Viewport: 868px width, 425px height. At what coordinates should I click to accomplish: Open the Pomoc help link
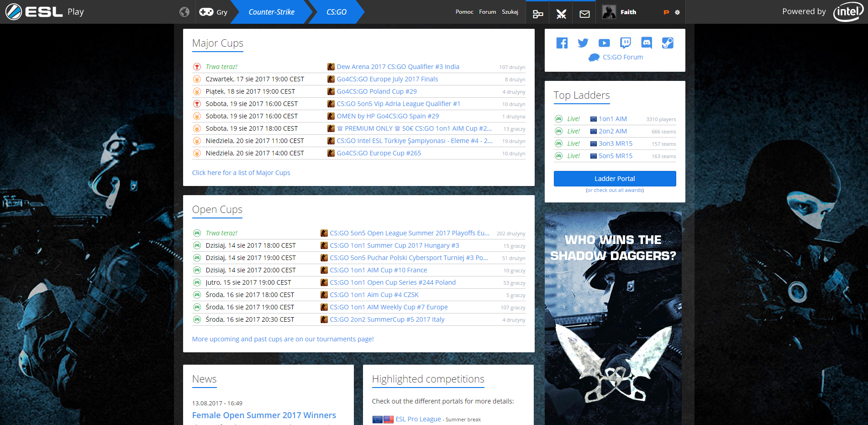[x=464, y=12]
